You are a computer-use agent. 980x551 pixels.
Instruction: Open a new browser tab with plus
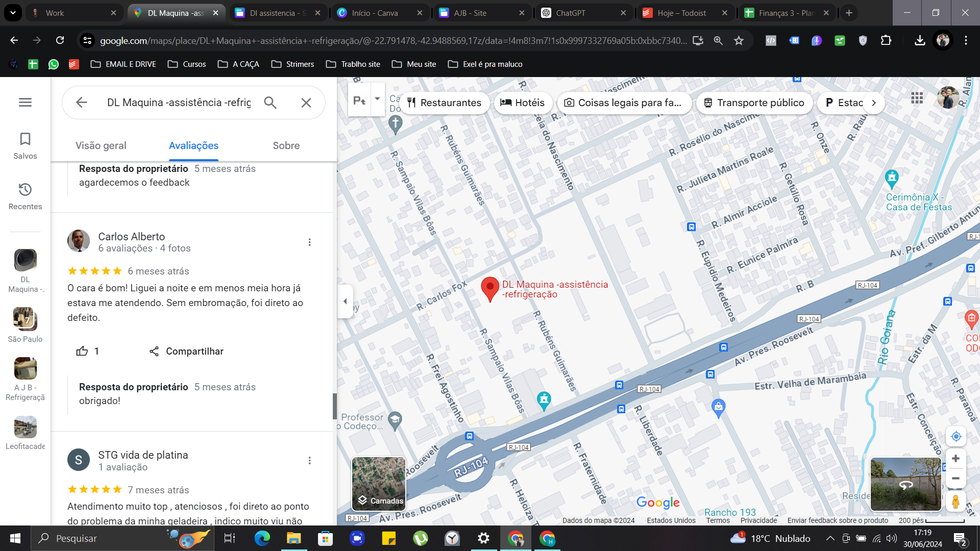pos(849,13)
